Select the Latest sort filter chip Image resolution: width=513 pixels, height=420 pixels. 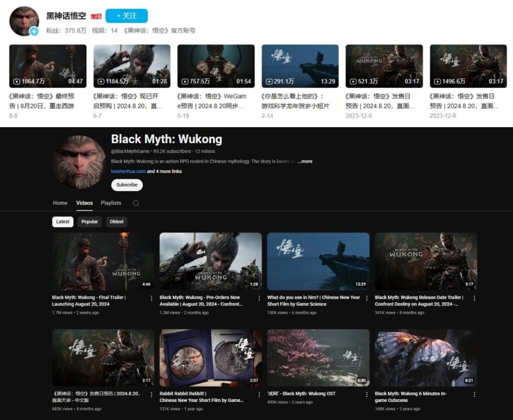(63, 222)
